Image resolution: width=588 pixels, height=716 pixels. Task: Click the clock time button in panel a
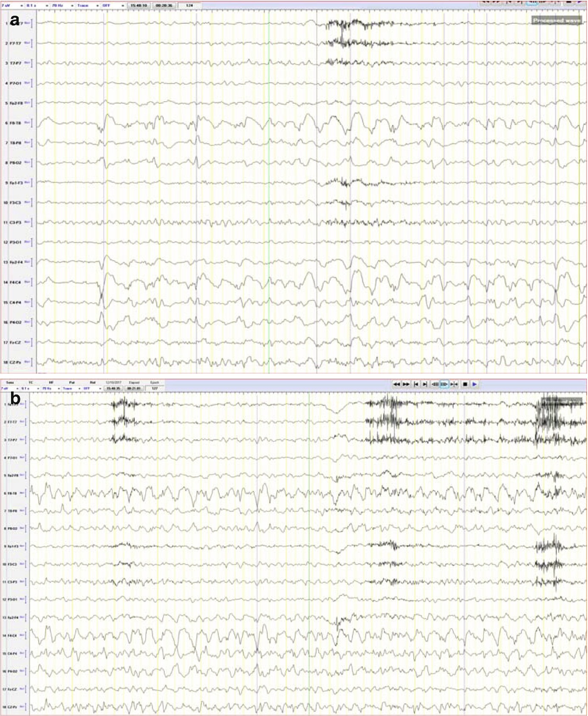(139, 6)
